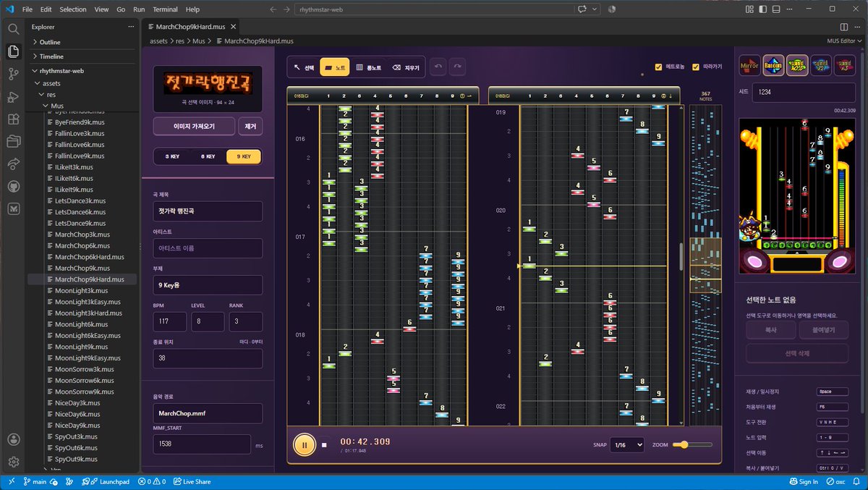Select the 롱노트 (long note) tool
This screenshot has height=490, width=868.
[x=369, y=67]
